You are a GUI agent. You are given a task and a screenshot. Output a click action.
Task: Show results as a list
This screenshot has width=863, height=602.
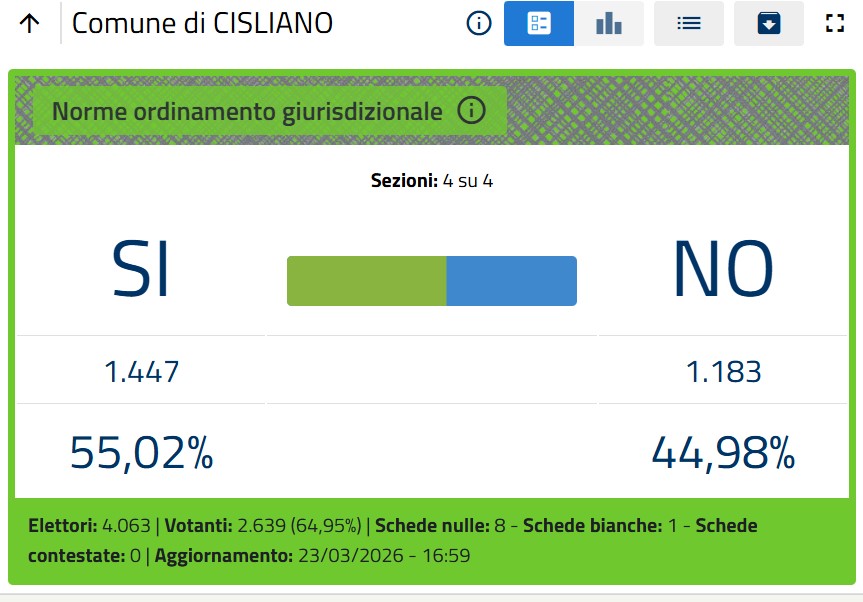(x=688, y=24)
